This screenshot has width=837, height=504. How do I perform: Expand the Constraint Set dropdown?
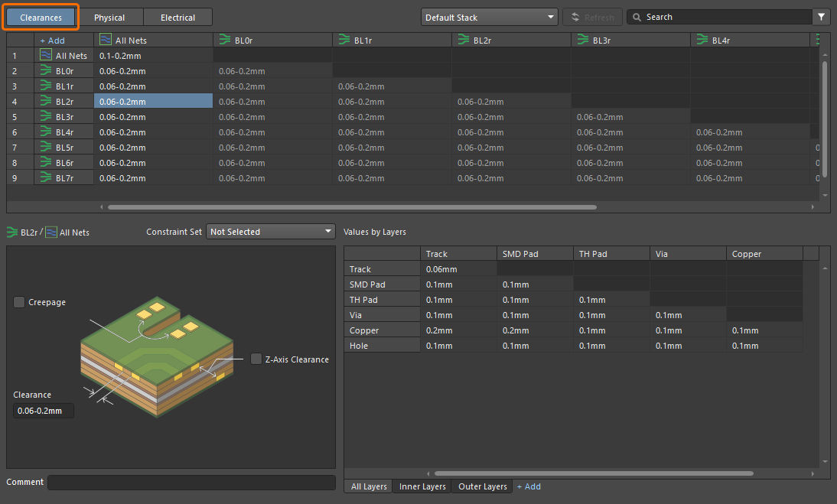tap(271, 232)
